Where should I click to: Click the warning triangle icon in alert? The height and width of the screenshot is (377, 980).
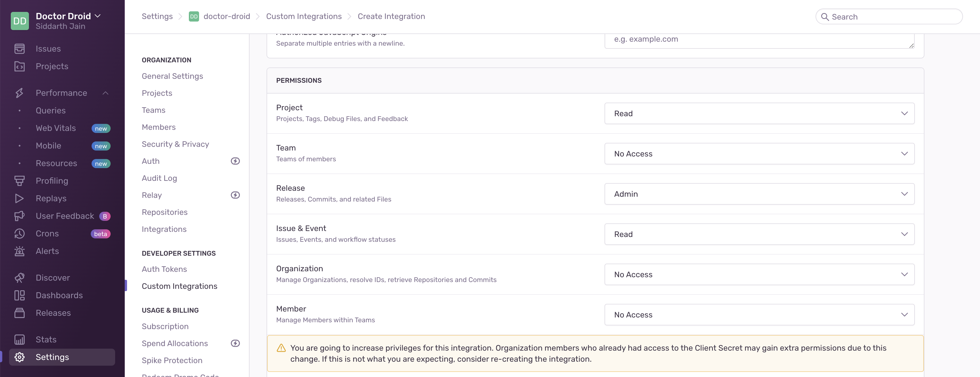click(281, 348)
